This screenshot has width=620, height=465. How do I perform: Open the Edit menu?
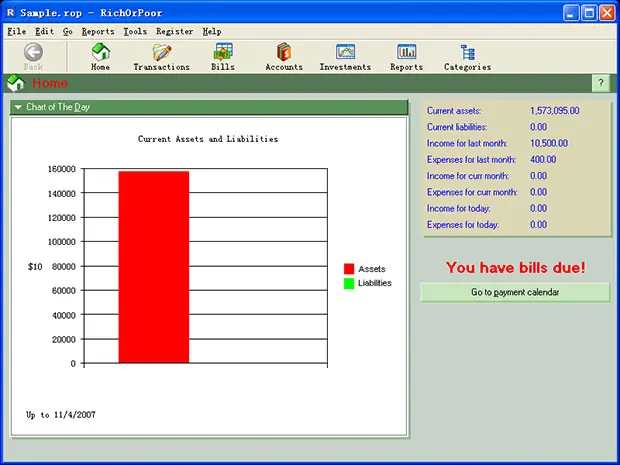44,31
